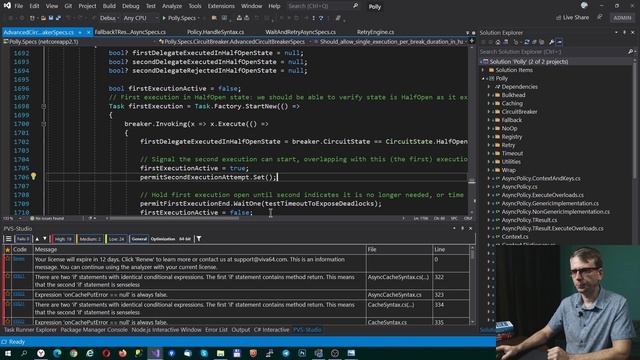Expand the CircuitBreaker folder
This screenshot has height=360, width=640.
[x=489, y=112]
